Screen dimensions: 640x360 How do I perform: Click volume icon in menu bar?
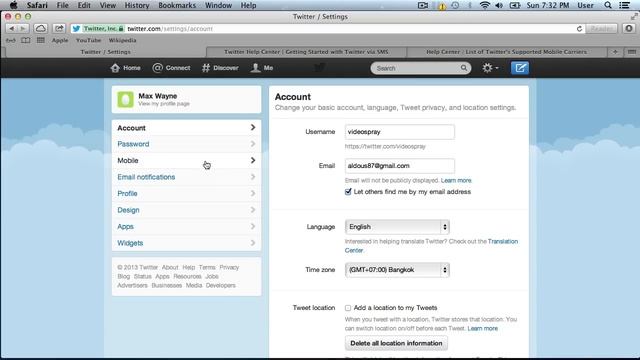pyautogui.click(x=499, y=5)
